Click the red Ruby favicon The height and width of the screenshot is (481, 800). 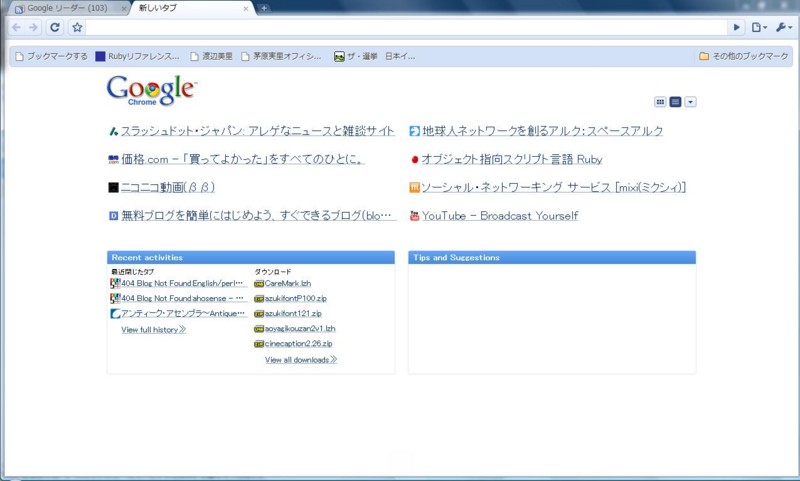414,160
